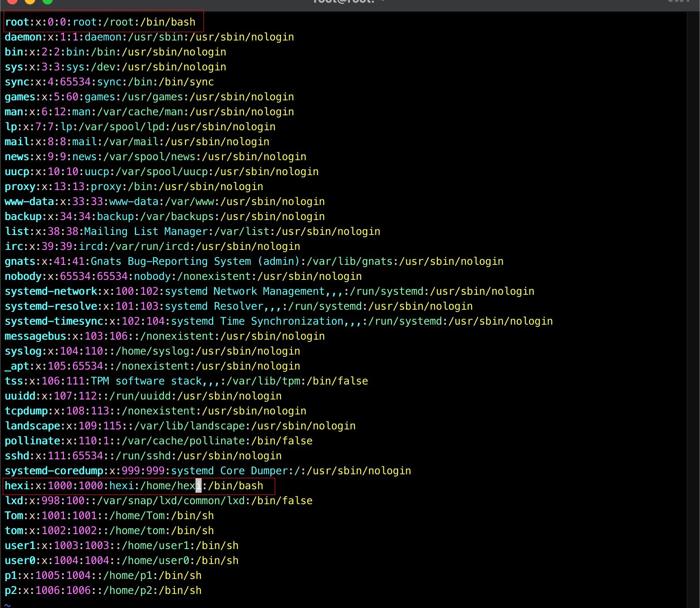
Task: Place cursor on messagebus line
Action: pyautogui.click(x=165, y=336)
